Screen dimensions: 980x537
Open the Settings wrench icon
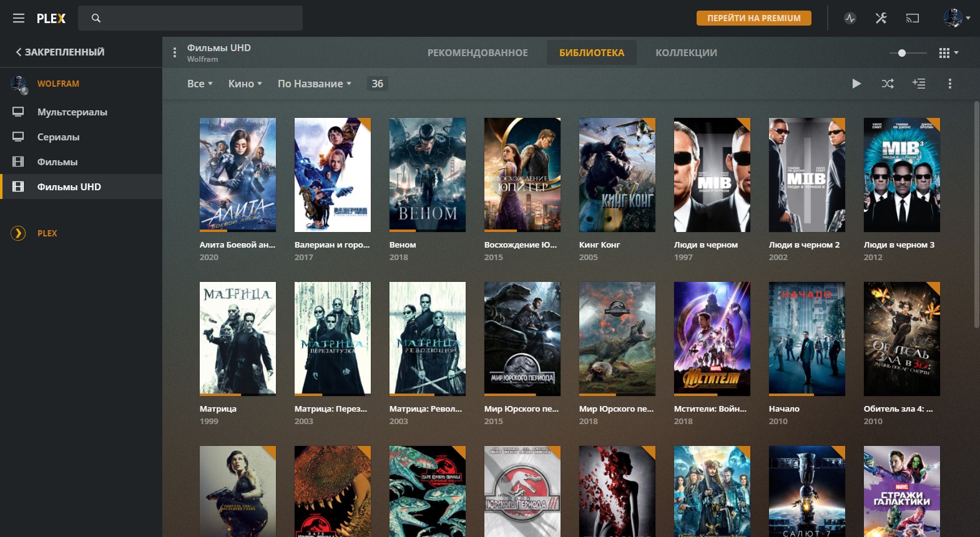881,18
